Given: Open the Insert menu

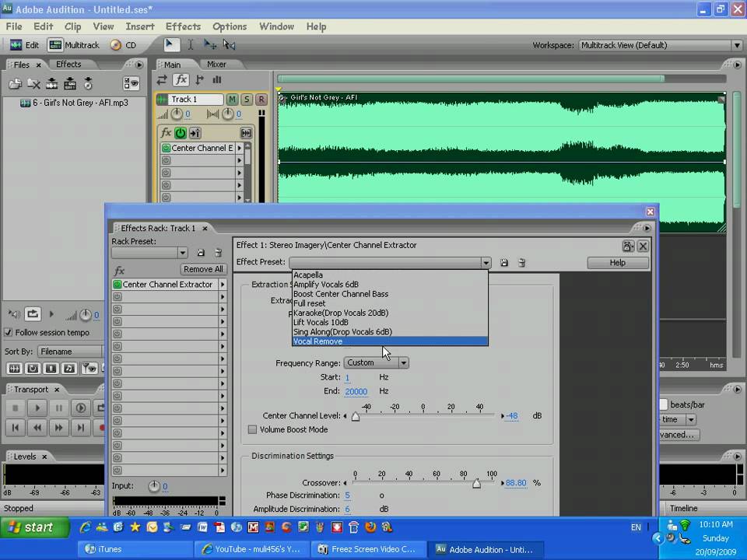Looking at the screenshot, I should coord(140,26).
